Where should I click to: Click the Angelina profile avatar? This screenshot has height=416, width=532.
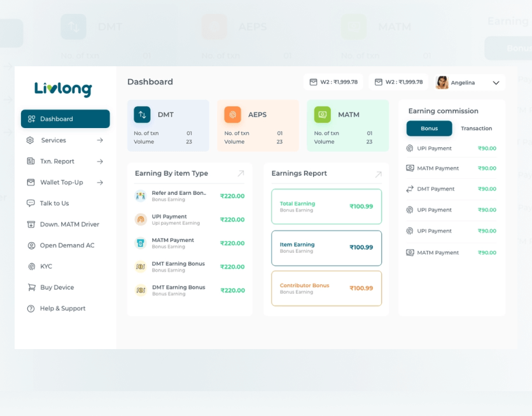[442, 82]
